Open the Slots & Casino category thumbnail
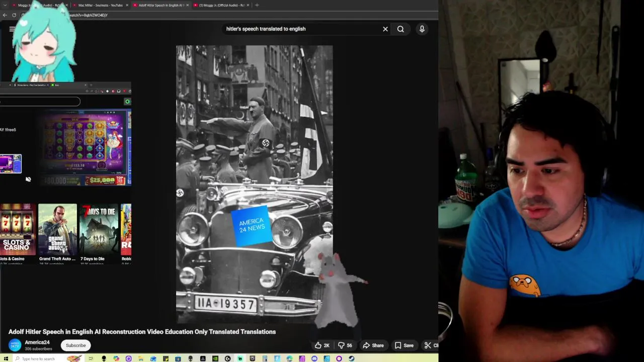This screenshot has height=362, width=644. point(18,229)
